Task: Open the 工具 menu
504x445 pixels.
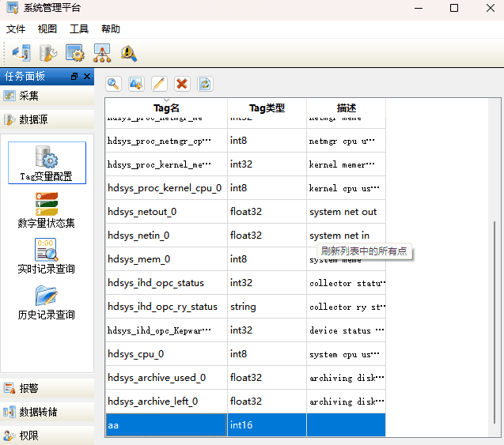Action: pyautogui.click(x=79, y=29)
